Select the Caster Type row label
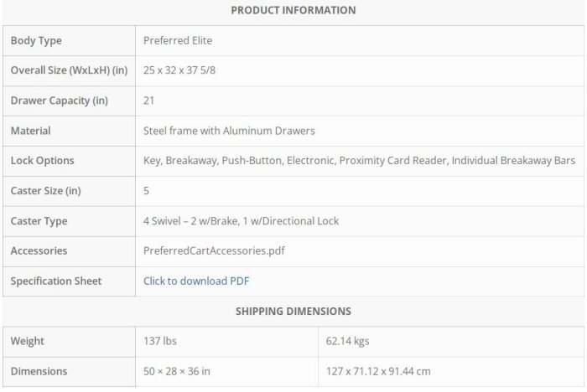The height and width of the screenshot is (392, 587). click(39, 221)
